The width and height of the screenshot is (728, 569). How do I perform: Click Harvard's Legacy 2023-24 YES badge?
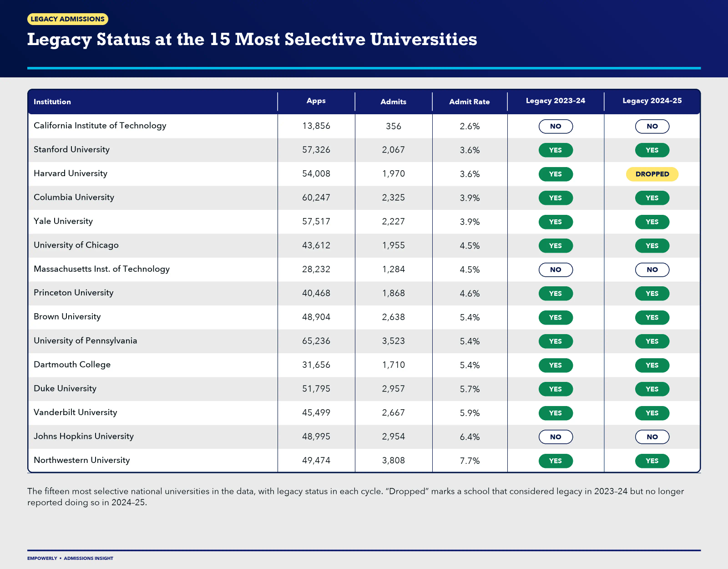(556, 174)
